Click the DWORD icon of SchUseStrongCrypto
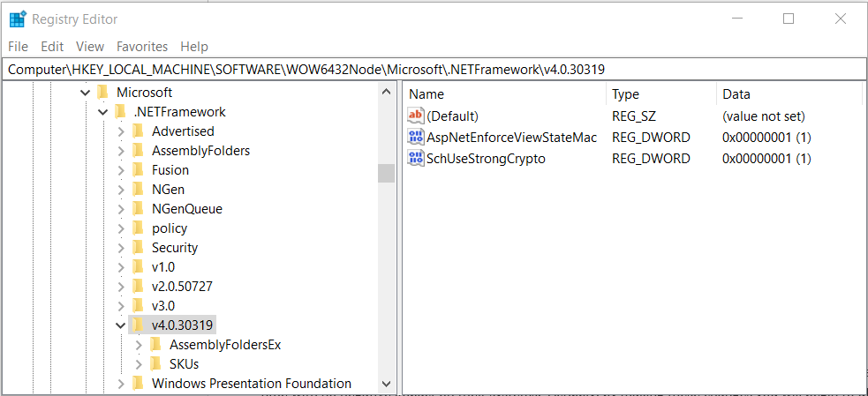868x396 pixels. [x=416, y=159]
